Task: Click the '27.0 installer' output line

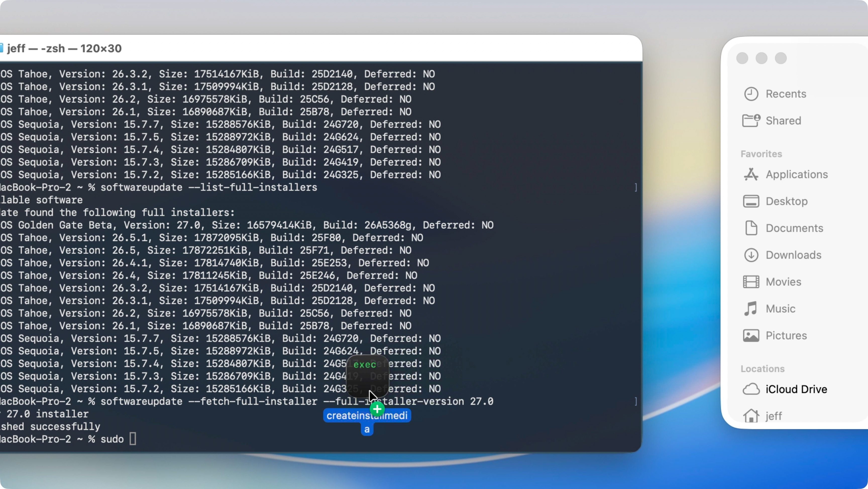Action: point(44,414)
